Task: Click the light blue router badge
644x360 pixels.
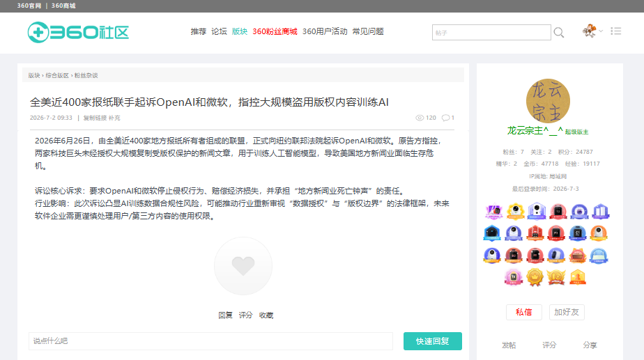Action: tap(599, 256)
